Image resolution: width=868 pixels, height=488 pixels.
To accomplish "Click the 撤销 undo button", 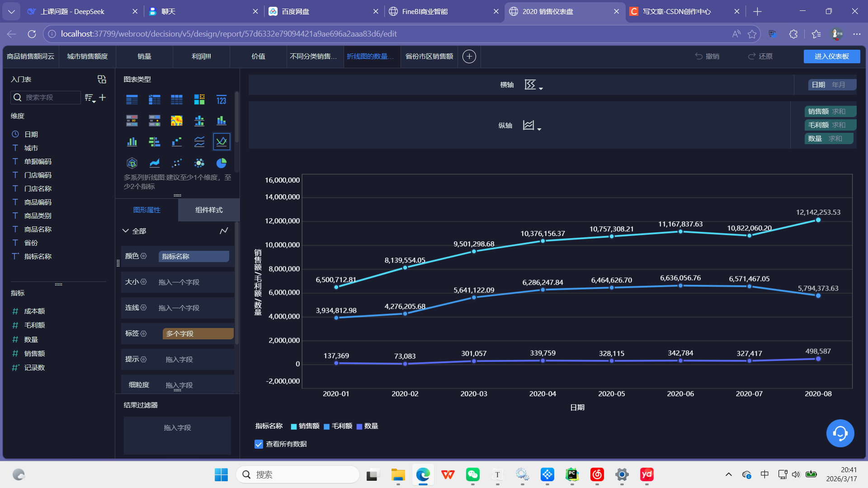I will [x=707, y=56].
